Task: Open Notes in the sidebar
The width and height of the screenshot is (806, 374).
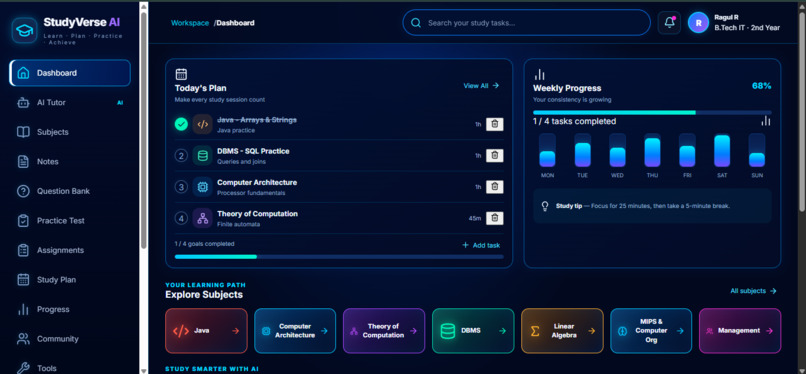Action: [70, 162]
